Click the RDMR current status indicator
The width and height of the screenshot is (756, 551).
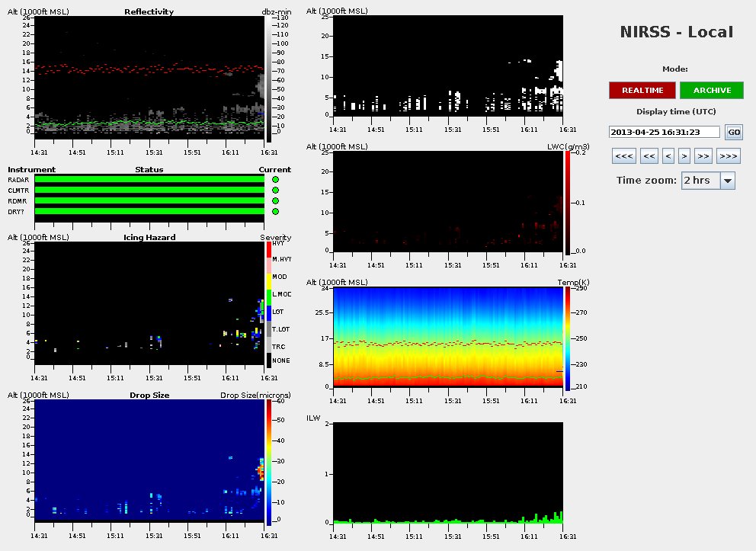tap(275, 201)
